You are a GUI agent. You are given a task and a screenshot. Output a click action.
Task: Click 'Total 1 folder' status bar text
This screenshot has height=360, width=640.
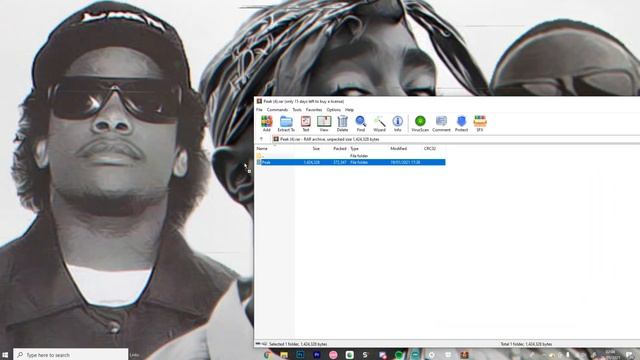[527, 344]
